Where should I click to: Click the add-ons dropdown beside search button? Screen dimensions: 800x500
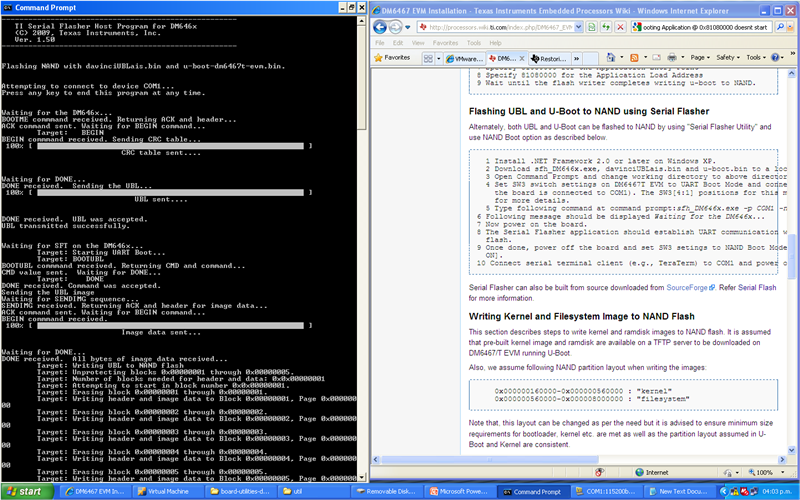coord(792,27)
